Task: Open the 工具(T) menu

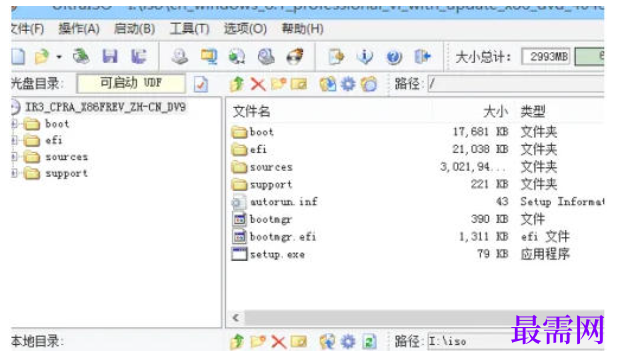Action: (190, 29)
